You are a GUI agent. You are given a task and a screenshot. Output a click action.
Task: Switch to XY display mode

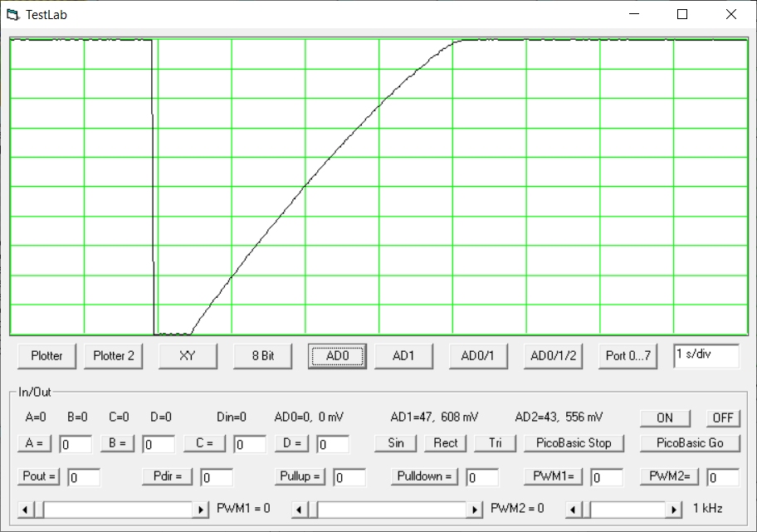tap(188, 355)
